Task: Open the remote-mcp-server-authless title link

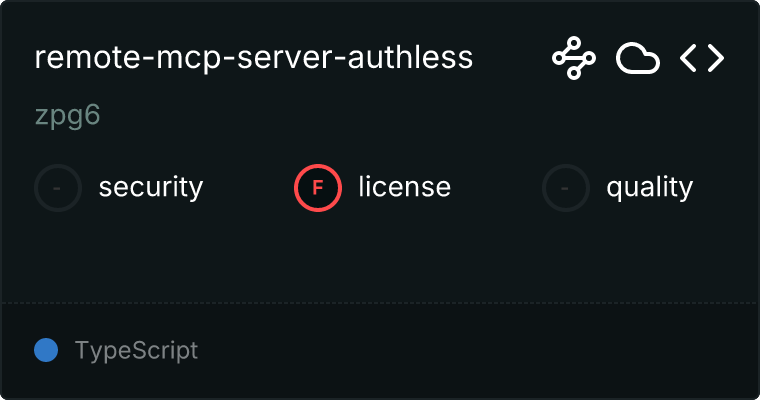Action: click(253, 58)
